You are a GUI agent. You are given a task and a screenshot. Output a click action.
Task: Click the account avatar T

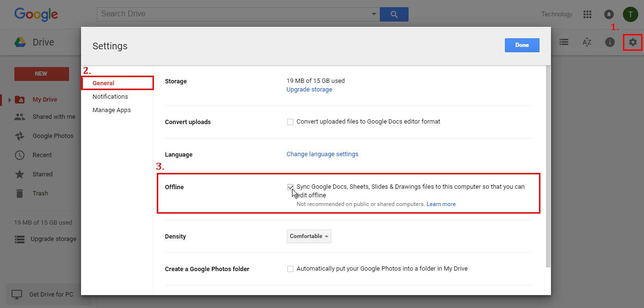(x=630, y=14)
